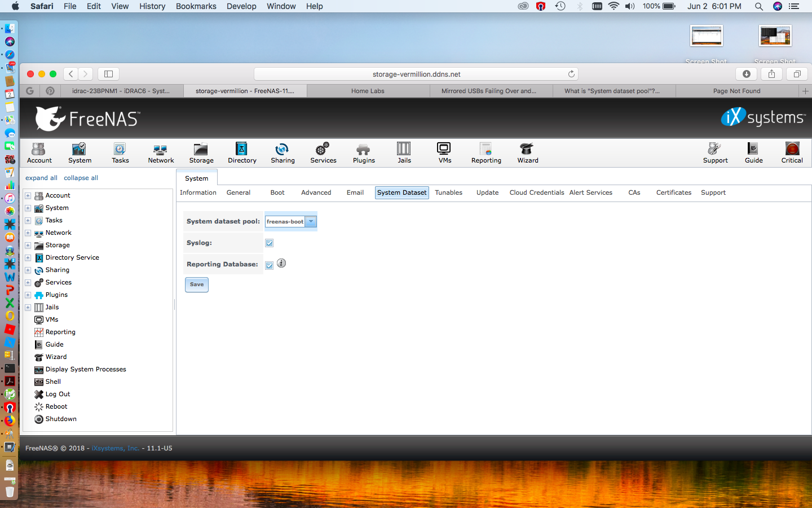The image size is (812, 508).
Task: Open the iXsystems, Inc. footer link
Action: [116, 448]
